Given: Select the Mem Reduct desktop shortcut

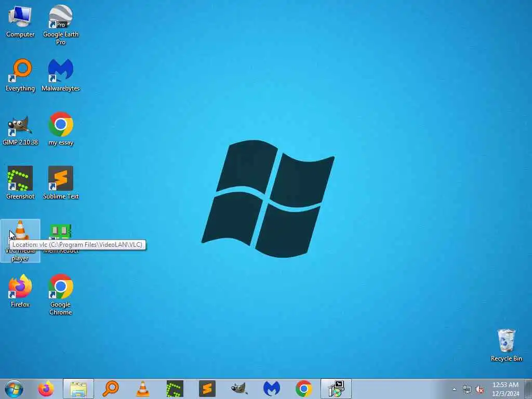Looking at the screenshot, I should click(61, 239).
